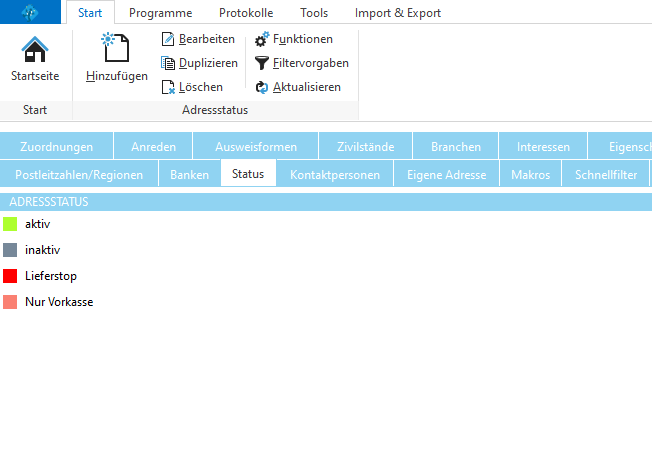
Task: Open the Protokolle ribbon tab
Action: click(x=246, y=13)
